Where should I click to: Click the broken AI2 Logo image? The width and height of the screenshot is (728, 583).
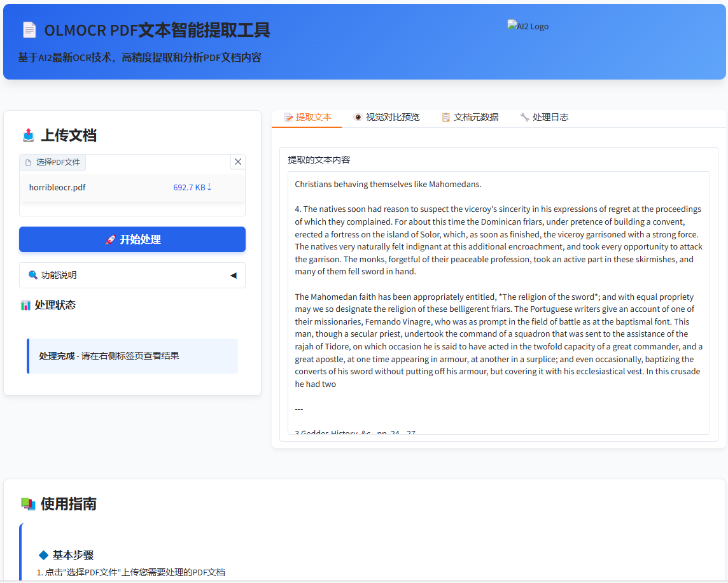click(x=528, y=26)
